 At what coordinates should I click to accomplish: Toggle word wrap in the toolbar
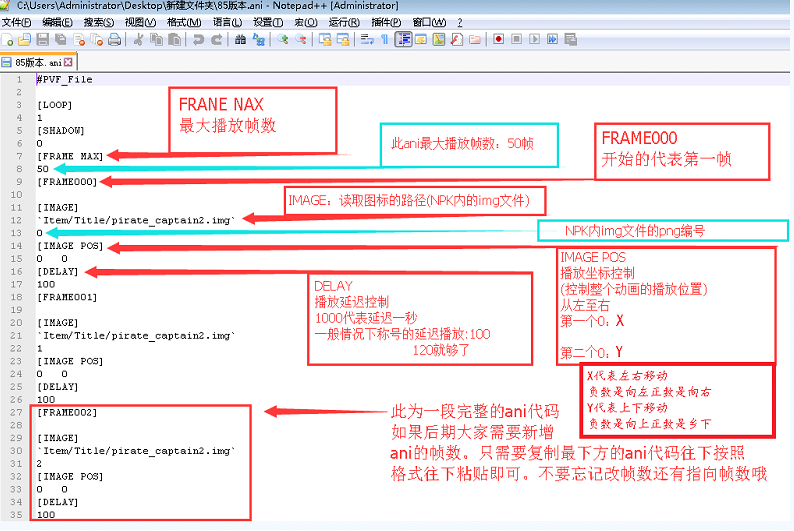pyautogui.click(x=367, y=39)
